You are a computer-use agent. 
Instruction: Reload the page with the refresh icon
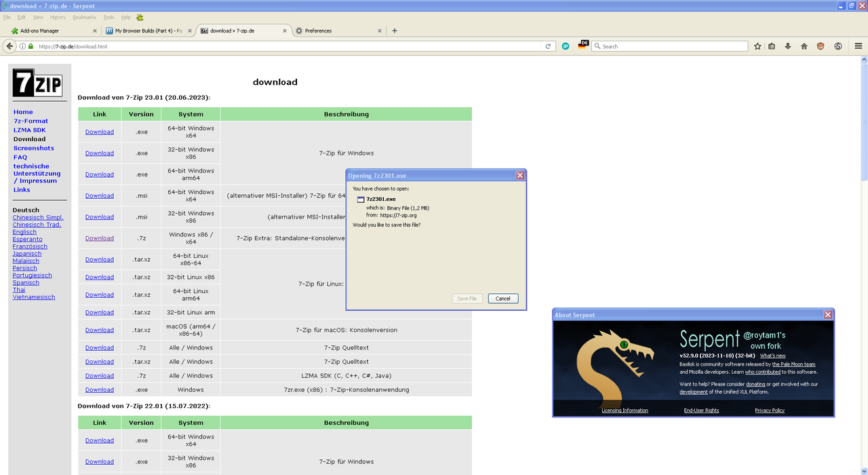coord(548,46)
